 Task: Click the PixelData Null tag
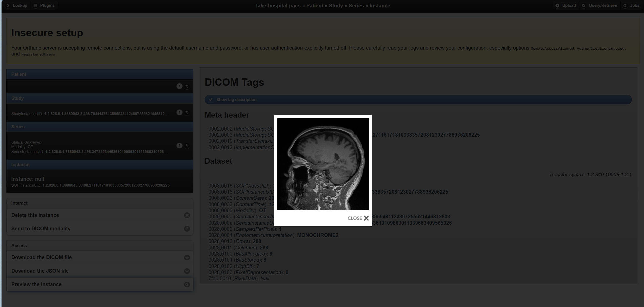239,278
